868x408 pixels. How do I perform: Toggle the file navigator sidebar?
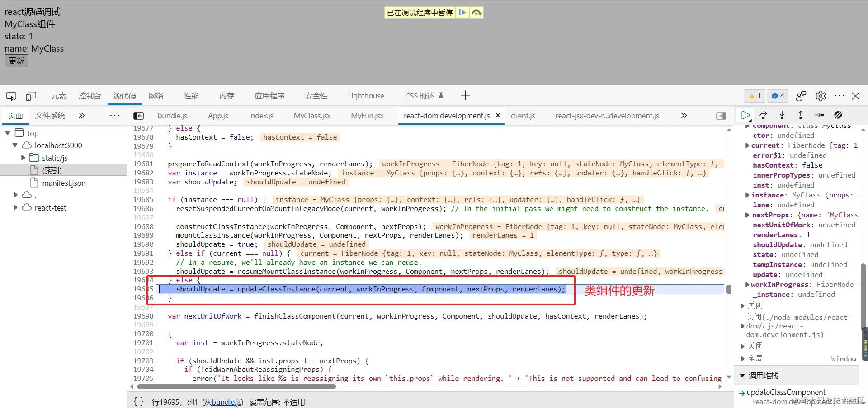click(x=139, y=116)
